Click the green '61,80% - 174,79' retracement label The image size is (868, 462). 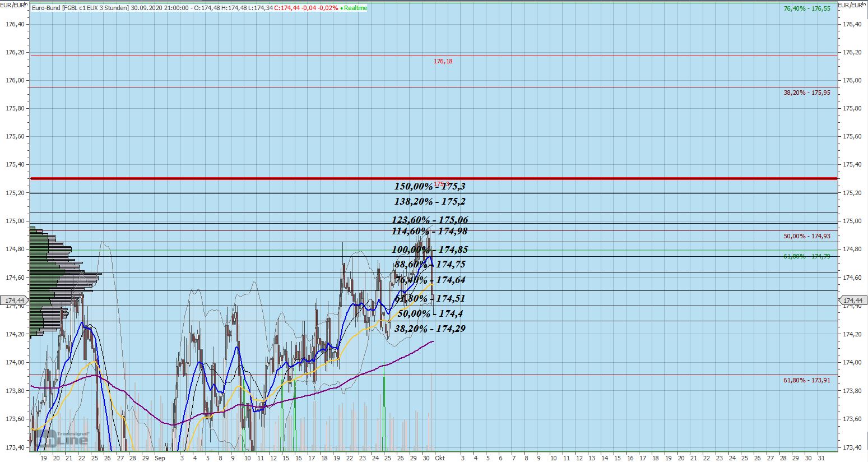tap(807, 256)
